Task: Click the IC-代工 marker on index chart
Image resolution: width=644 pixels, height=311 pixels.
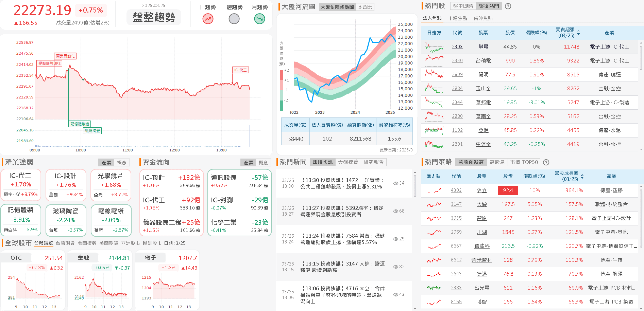Action: [x=240, y=70]
